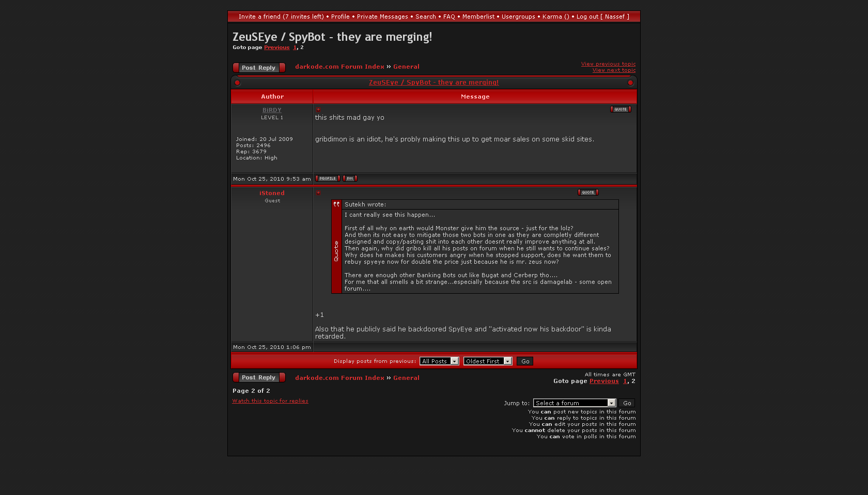
Task: Click Watch this topic for replies
Action: 270,401
